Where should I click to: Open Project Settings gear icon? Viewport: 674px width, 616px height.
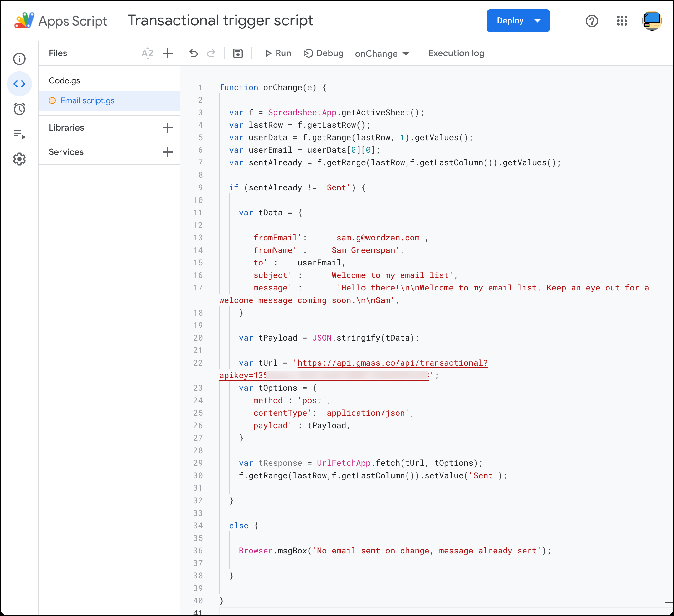point(19,159)
